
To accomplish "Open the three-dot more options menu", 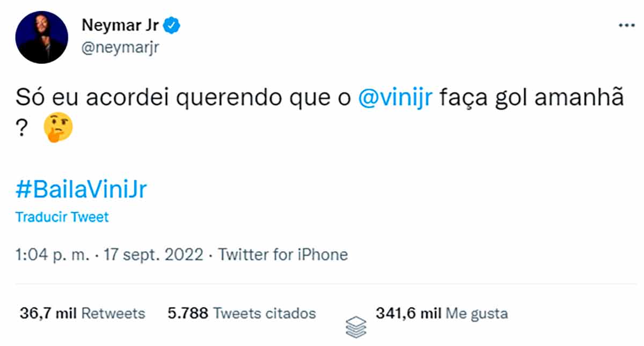I will tap(626, 25).
